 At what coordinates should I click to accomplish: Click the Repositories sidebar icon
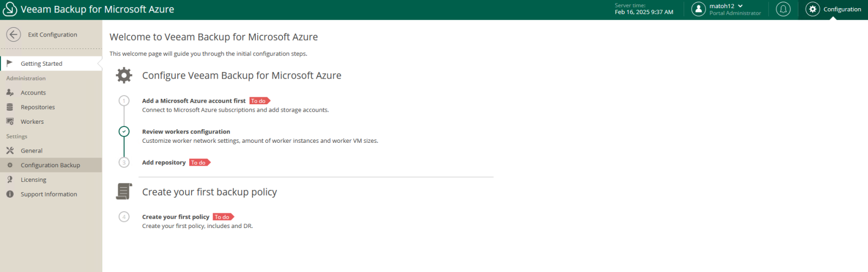tap(10, 107)
